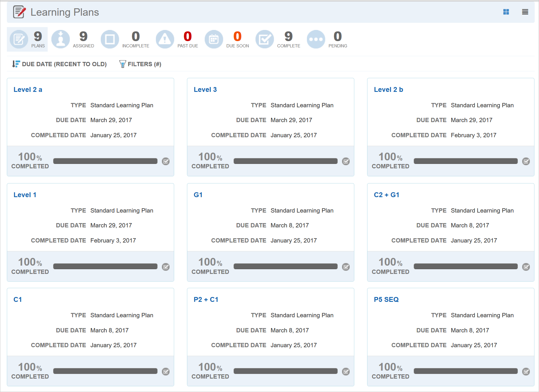This screenshot has width=539, height=392.
Task: Click Level 3 due date March 29, 2017
Action: tap(291, 120)
